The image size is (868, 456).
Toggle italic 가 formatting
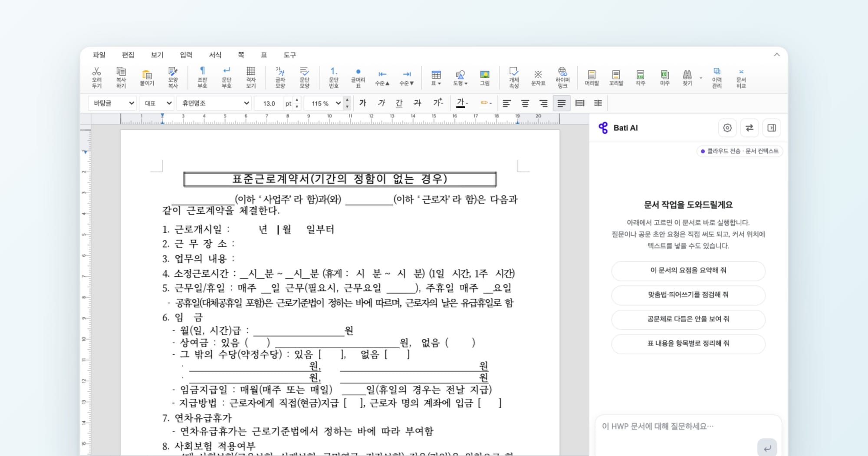tap(381, 103)
